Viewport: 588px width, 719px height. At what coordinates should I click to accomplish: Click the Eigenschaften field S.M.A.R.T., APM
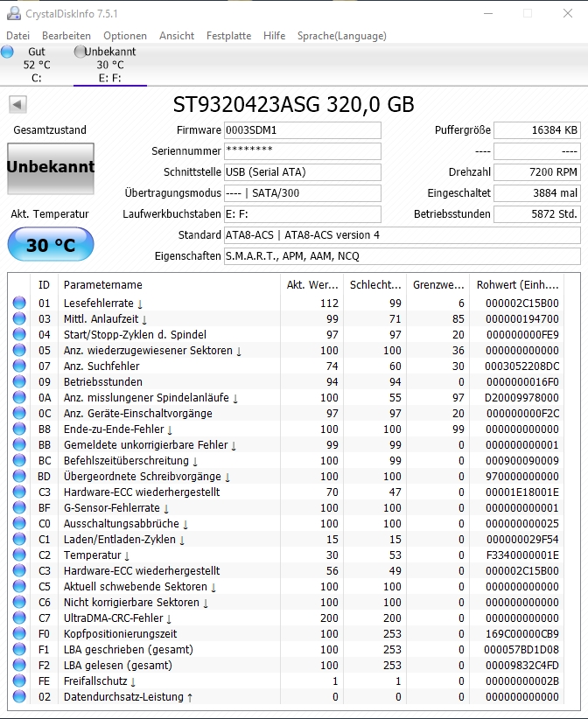[x=402, y=256]
